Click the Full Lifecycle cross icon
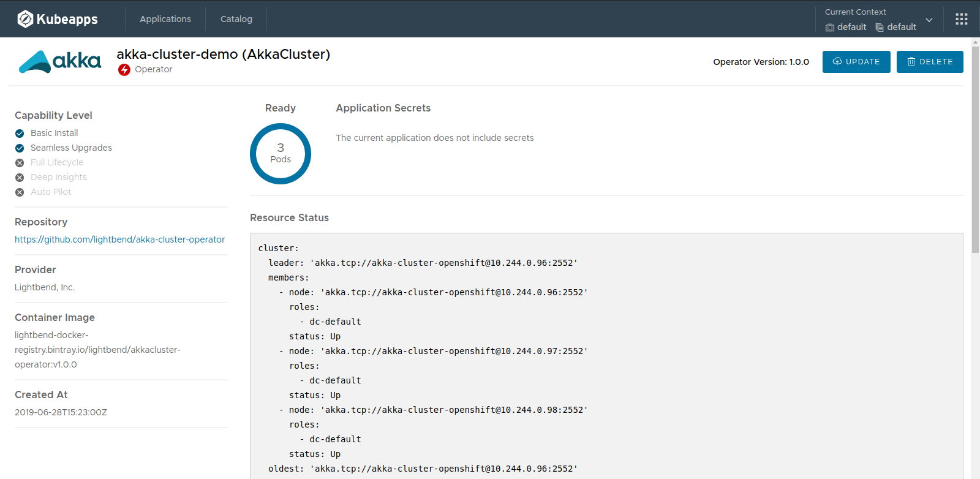 [20, 163]
